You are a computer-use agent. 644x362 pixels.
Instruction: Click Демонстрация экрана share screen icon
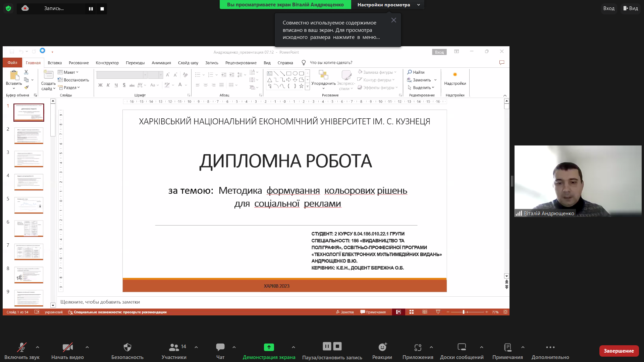click(269, 347)
